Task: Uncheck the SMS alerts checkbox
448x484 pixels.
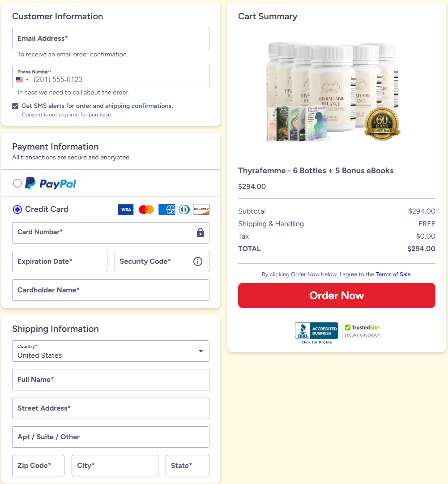Action: pos(15,106)
